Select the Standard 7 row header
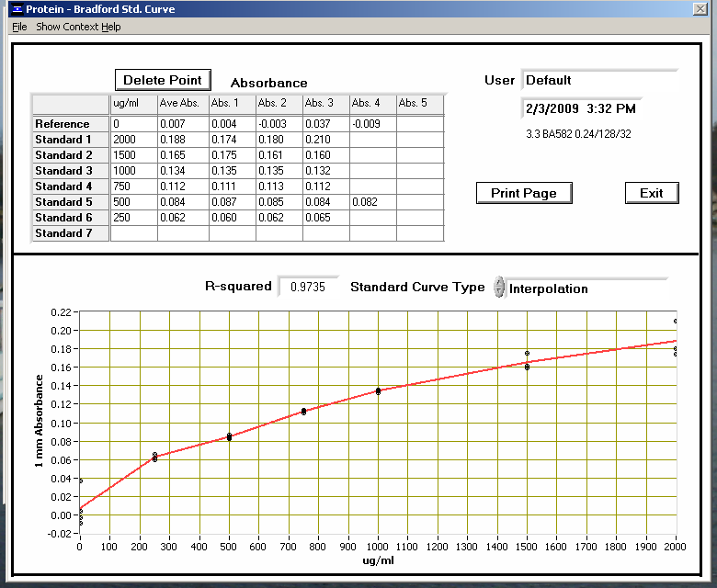Viewport: 717px width, 588px height. (x=71, y=233)
